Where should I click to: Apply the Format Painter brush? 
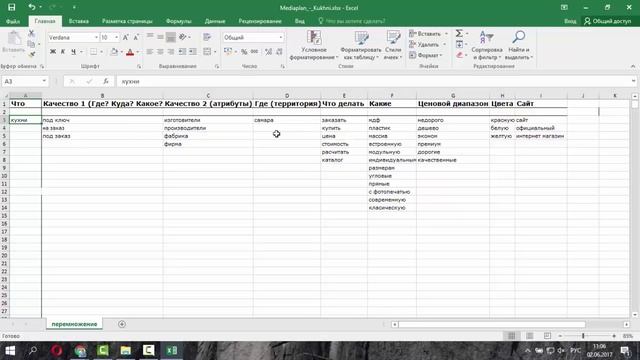pyautogui.click(x=31, y=54)
